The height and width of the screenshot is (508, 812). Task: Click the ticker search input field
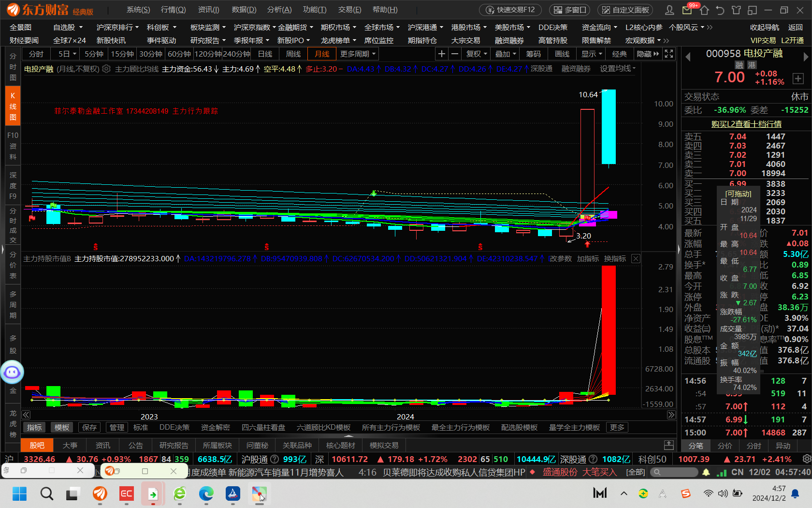pos(673,472)
